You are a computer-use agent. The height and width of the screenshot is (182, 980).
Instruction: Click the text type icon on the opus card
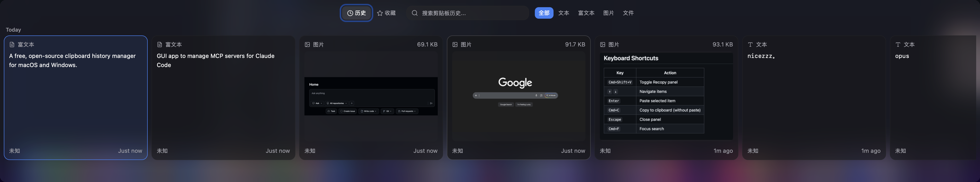pyautogui.click(x=898, y=45)
